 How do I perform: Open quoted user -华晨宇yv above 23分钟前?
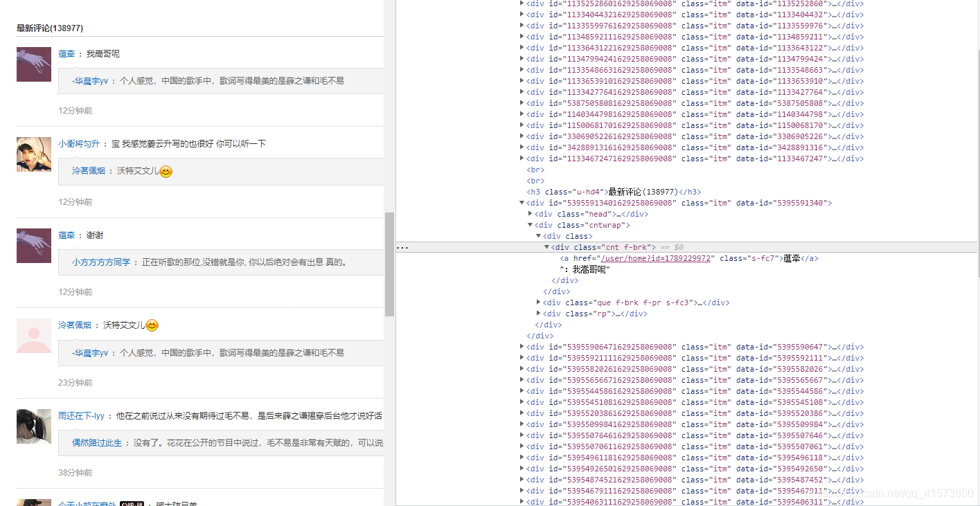(x=90, y=352)
